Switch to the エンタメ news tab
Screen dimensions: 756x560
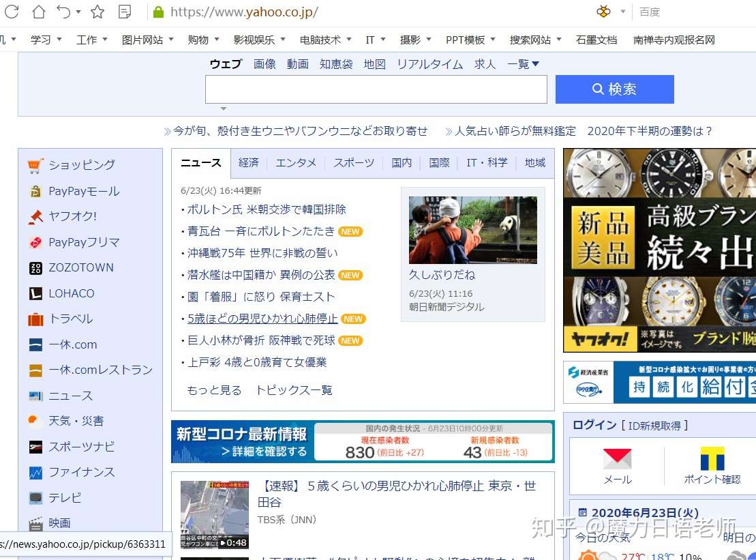coord(296,163)
